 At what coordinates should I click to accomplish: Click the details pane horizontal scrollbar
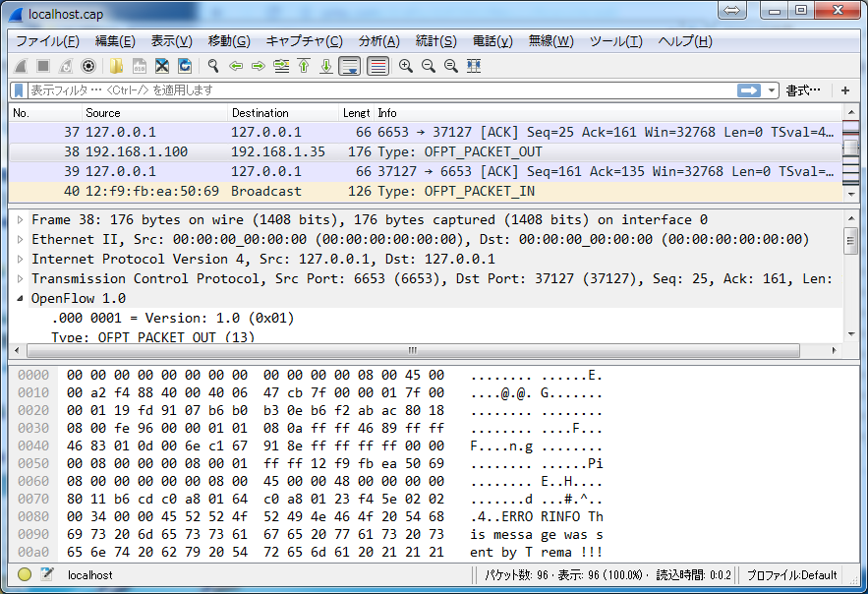pos(413,350)
